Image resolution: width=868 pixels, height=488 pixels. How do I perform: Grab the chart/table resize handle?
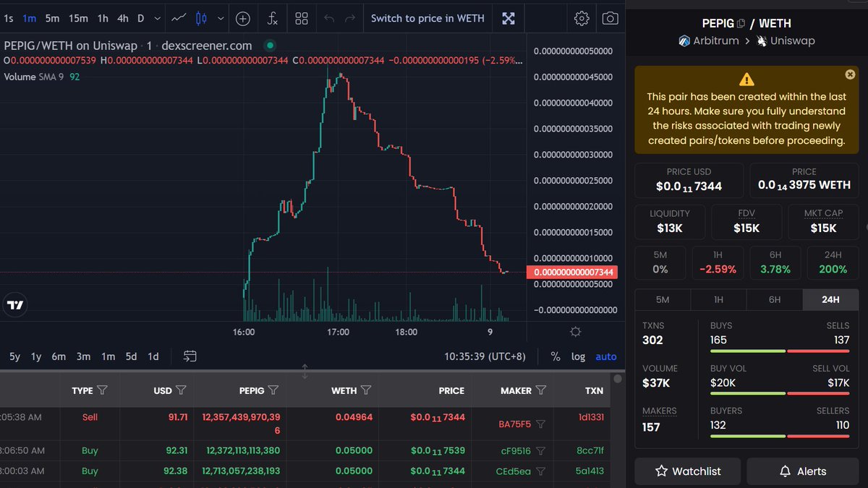click(x=305, y=371)
